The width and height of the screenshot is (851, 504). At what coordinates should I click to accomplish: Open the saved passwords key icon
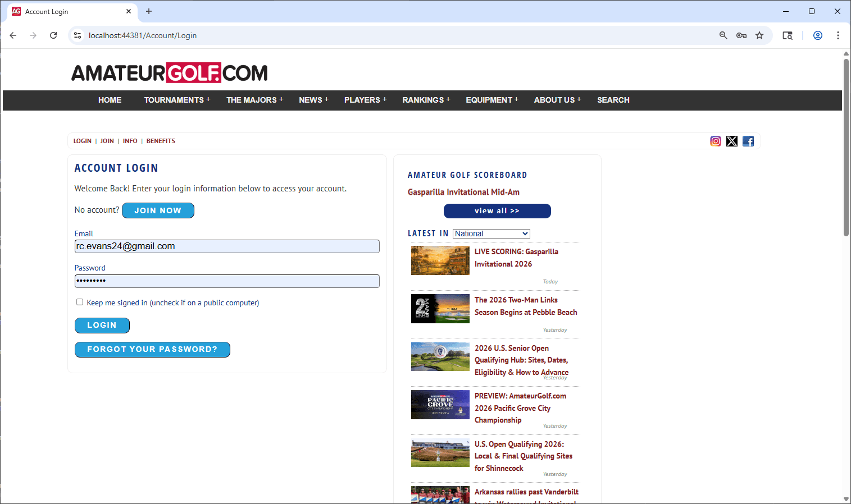click(x=741, y=35)
